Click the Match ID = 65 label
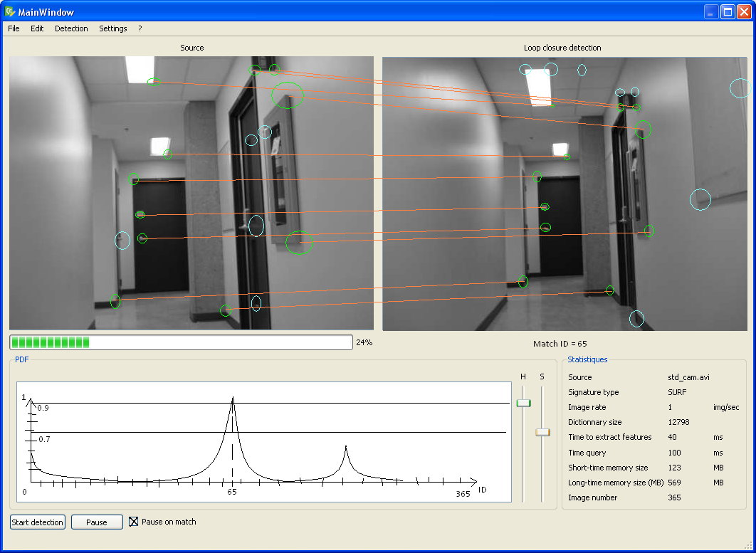The width and height of the screenshot is (756, 553). pos(560,344)
